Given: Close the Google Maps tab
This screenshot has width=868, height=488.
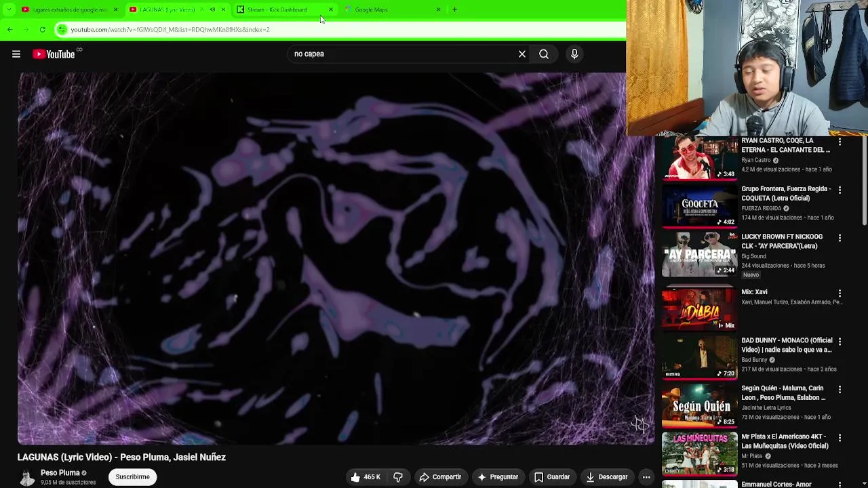Looking at the screenshot, I should [438, 9].
